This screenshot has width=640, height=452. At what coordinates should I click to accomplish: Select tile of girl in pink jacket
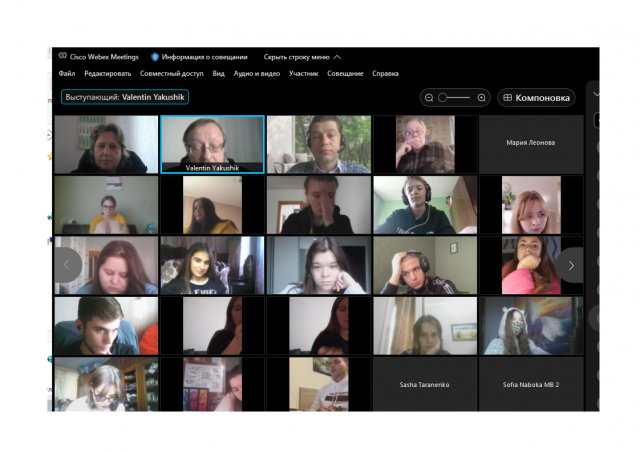point(531,265)
